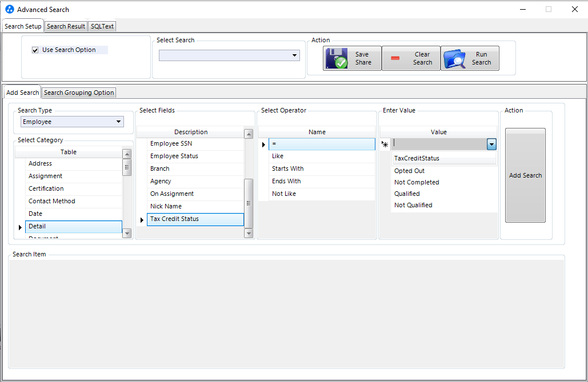588x382 pixels.
Task: Select Address in the Table list
Action: pyautogui.click(x=74, y=163)
